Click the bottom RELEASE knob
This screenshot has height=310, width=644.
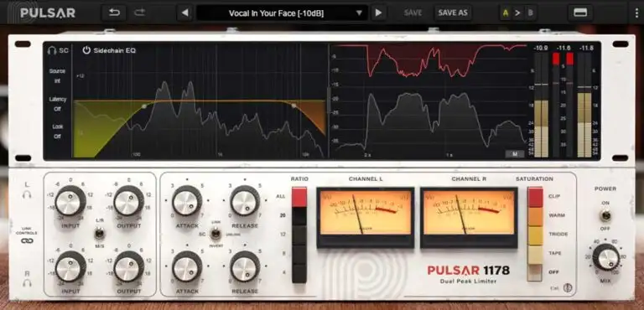245,266
